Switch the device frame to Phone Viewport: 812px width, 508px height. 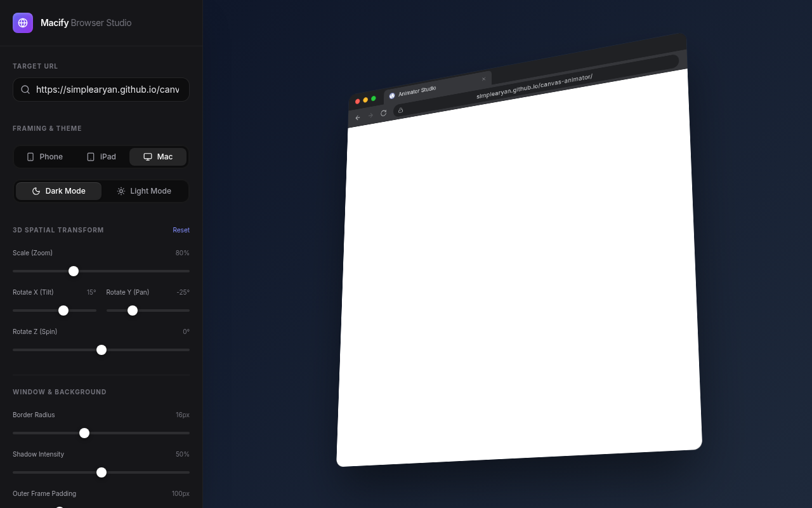pos(44,156)
